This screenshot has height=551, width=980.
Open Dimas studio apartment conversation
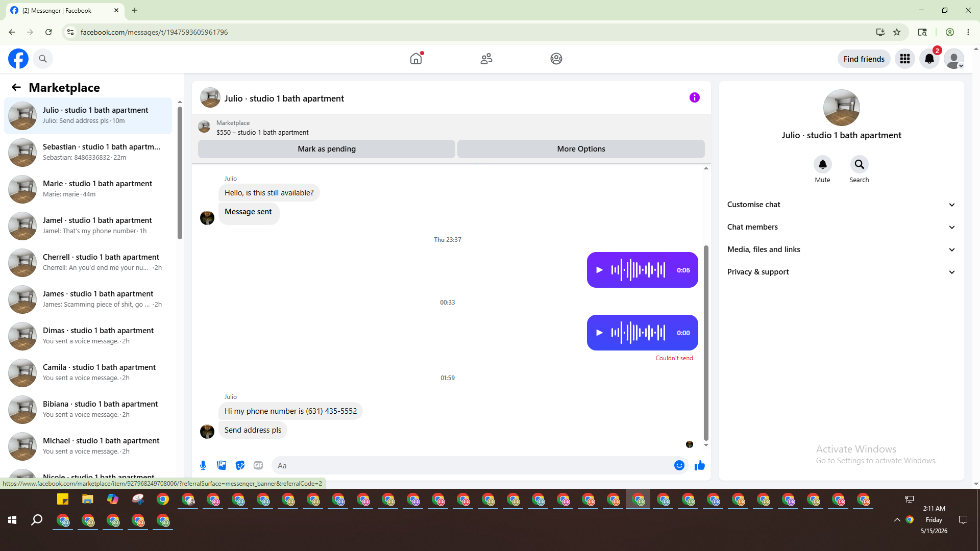pos(88,336)
